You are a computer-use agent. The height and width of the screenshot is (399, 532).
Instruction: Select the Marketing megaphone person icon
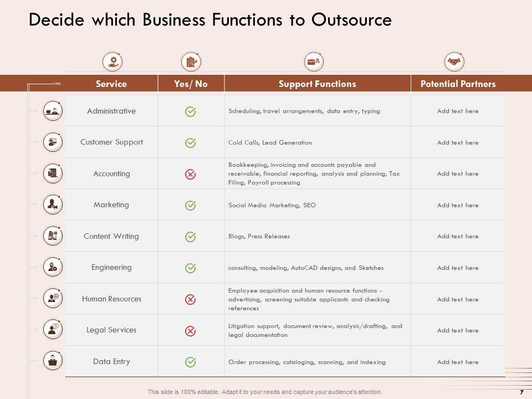pos(53,205)
